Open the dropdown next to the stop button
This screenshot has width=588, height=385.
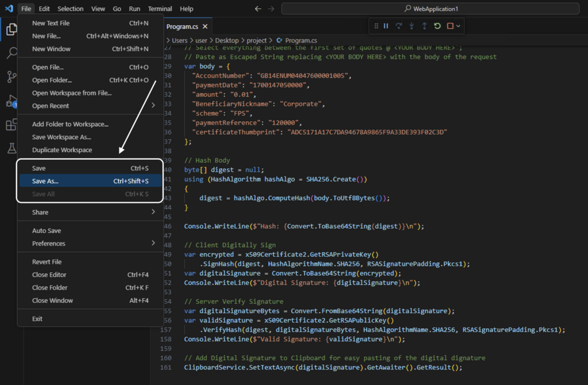point(458,26)
